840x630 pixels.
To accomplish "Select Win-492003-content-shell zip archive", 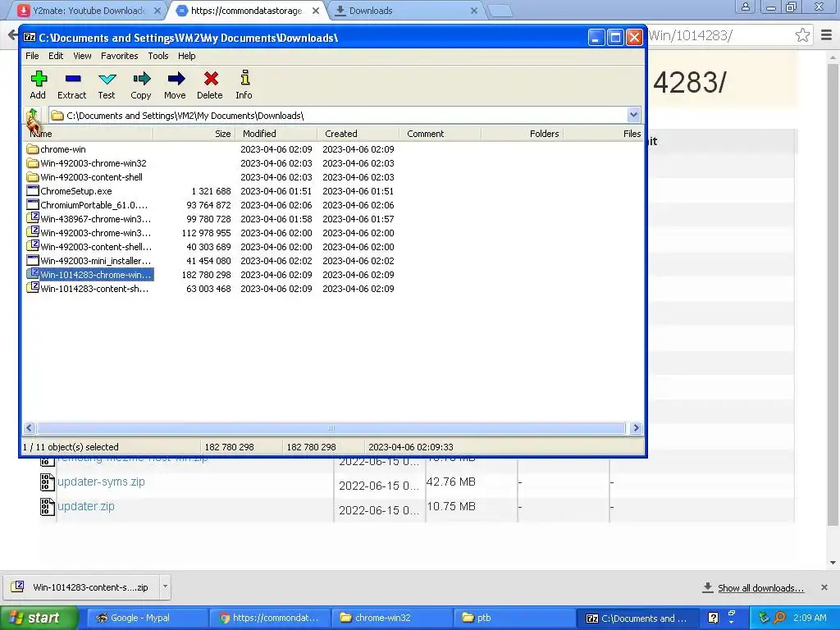I will (89, 246).
